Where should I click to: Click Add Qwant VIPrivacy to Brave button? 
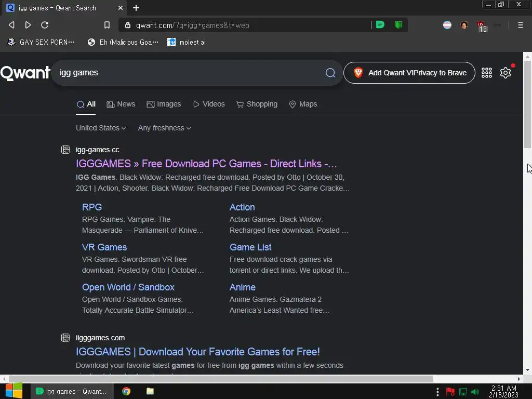coord(409,73)
